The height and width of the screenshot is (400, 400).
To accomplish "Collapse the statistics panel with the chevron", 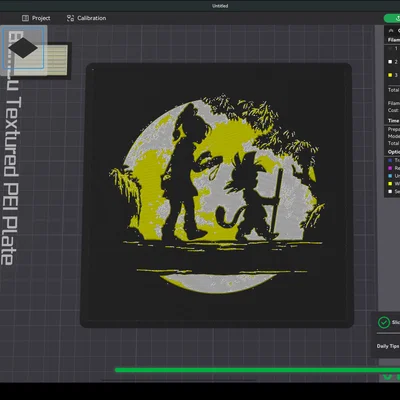I will pyautogui.click(x=391, y=30).
